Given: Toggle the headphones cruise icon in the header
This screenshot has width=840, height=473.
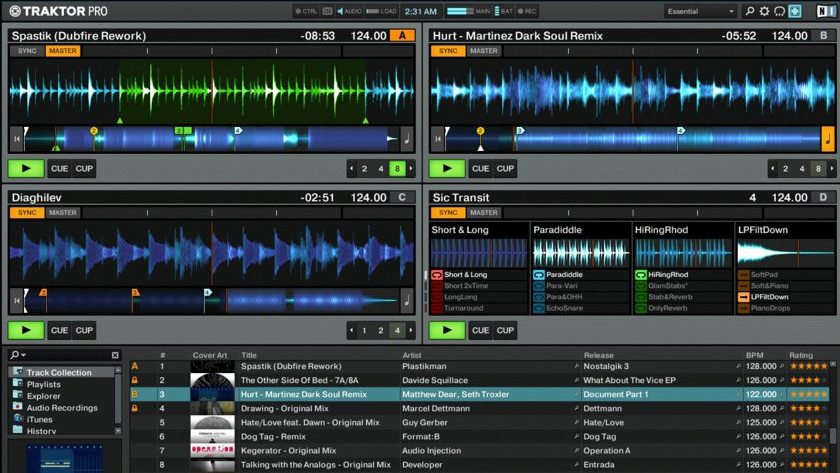Looking at the screenshot, I should pos(779,11).
